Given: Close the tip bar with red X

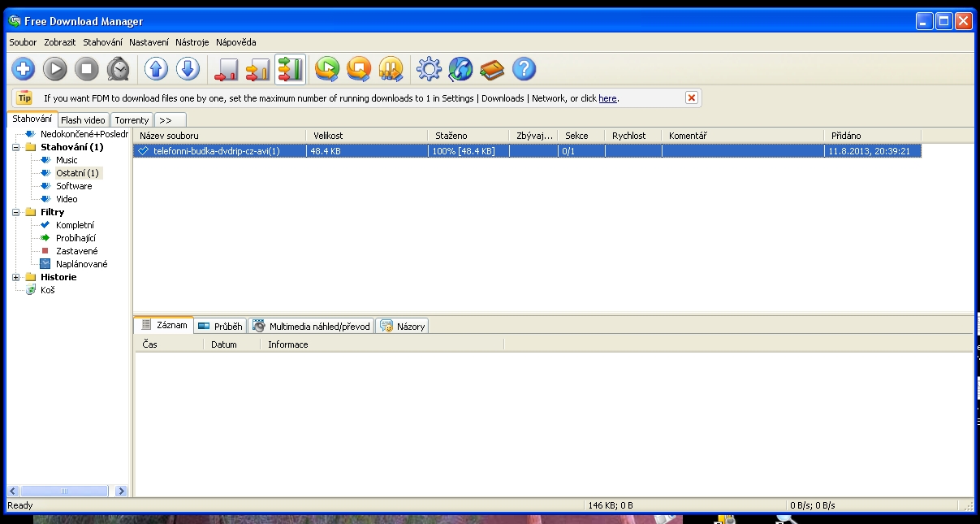Looking at the screenshot, I should coord(692,97).
